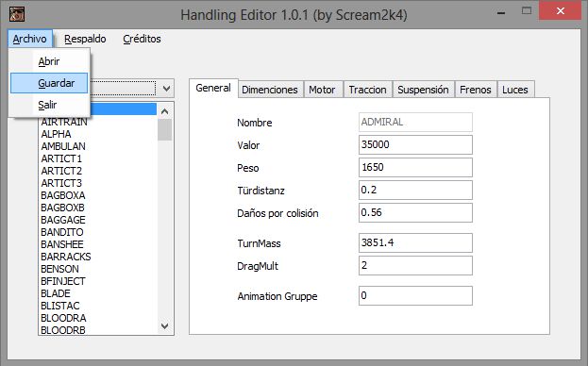Choose Abrir from the Archivo menu

click(49, 61)
